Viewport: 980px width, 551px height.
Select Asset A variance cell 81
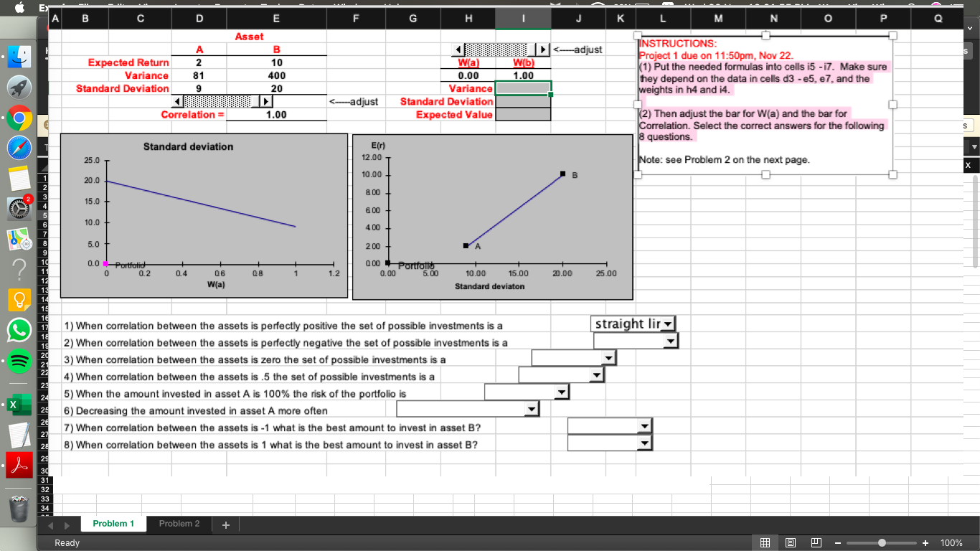pyautogui.click(x=198, y=75)
